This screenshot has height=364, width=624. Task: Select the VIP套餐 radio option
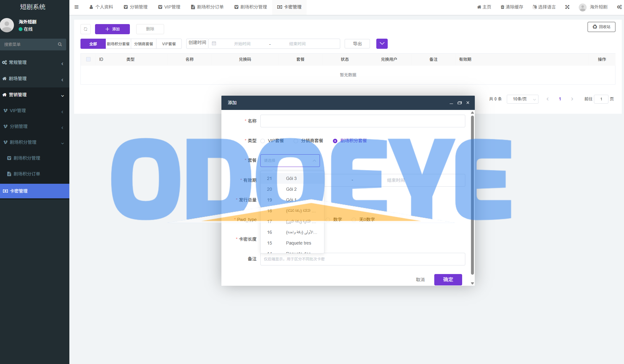point(263,141)
